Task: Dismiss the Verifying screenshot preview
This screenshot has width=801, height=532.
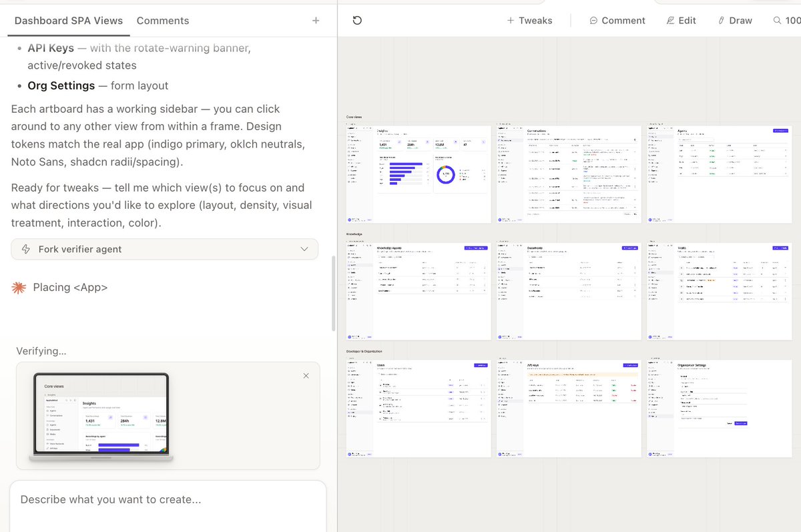Action: [x=306, y=376]
